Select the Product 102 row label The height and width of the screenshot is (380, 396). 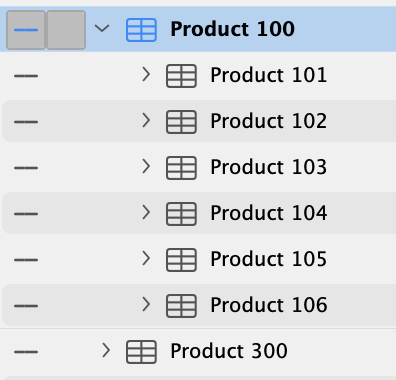point(269,121)
